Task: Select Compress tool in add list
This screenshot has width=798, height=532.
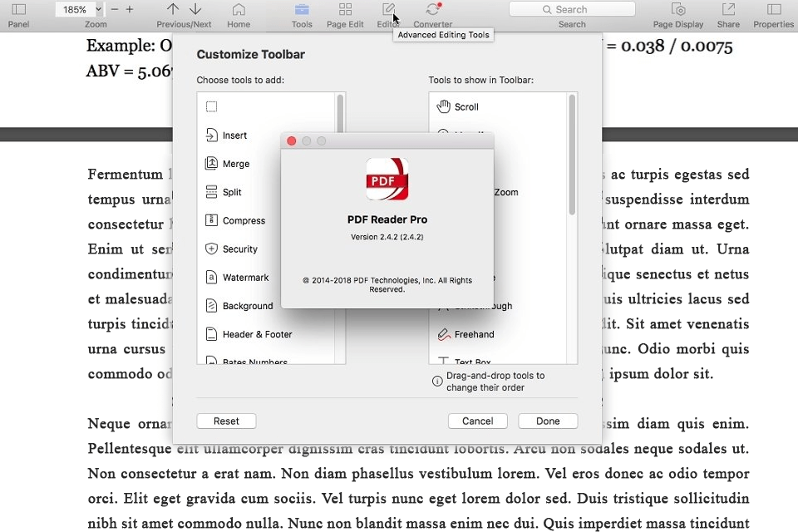Action: coord(265,221)
